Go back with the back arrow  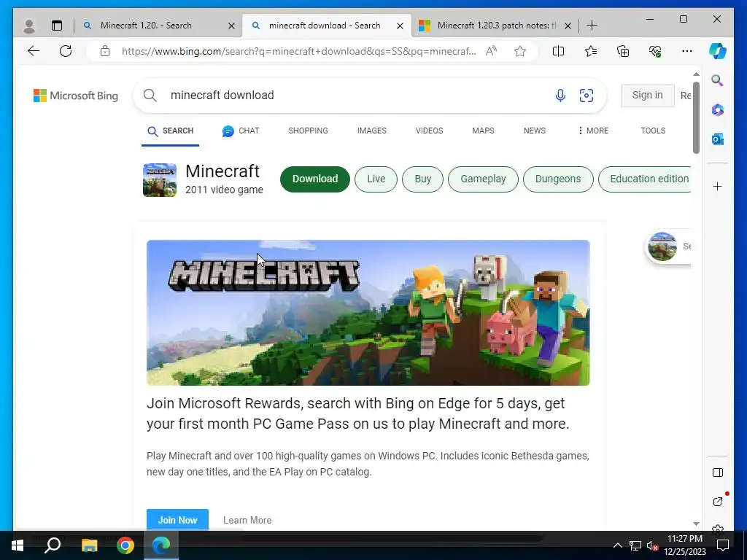(34, 51)
